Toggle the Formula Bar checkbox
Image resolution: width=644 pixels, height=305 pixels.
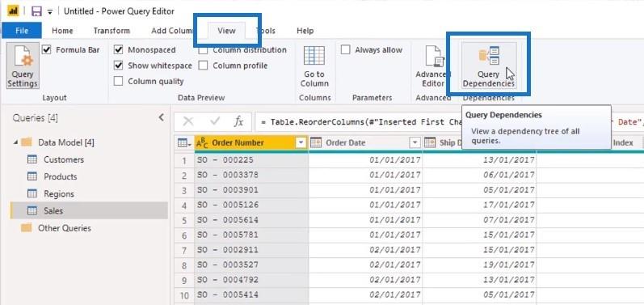46,49
